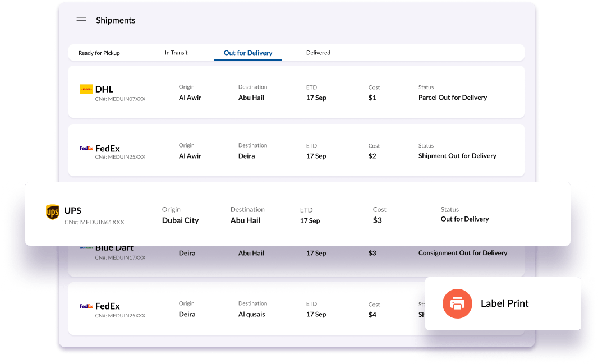The width and height of the screenshot is (598, 364).
Task: Click tracking number CN#: MEDUIN07XXX
Action: [x=120, y=99]
